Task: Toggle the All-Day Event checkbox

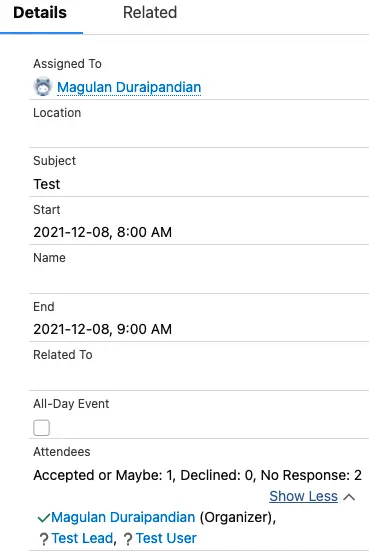Action: (x=41, y=428)
